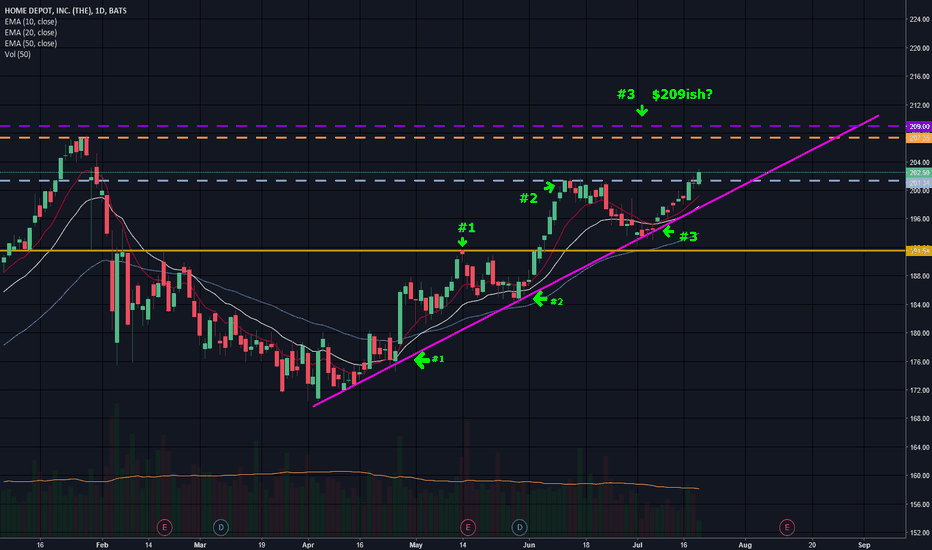The width and height of the screenshot is (932, 550).
Task: Click the 19 date label on time axis
Action: 262,545
